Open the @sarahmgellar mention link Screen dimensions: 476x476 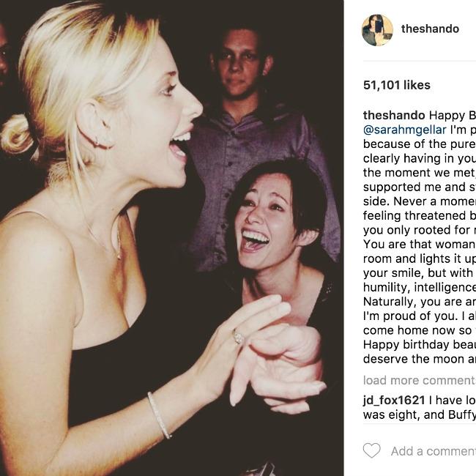point(405,130)
